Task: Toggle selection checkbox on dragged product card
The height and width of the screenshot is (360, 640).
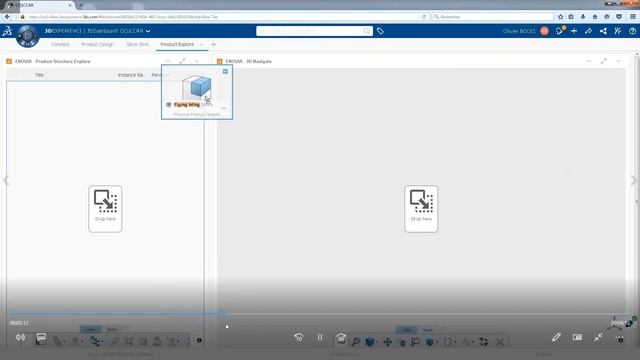Action: click(x=225, y=71)
